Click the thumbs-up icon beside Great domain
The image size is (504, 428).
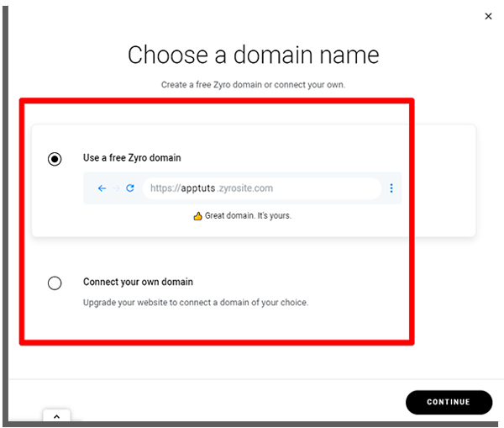click(197, 216)
